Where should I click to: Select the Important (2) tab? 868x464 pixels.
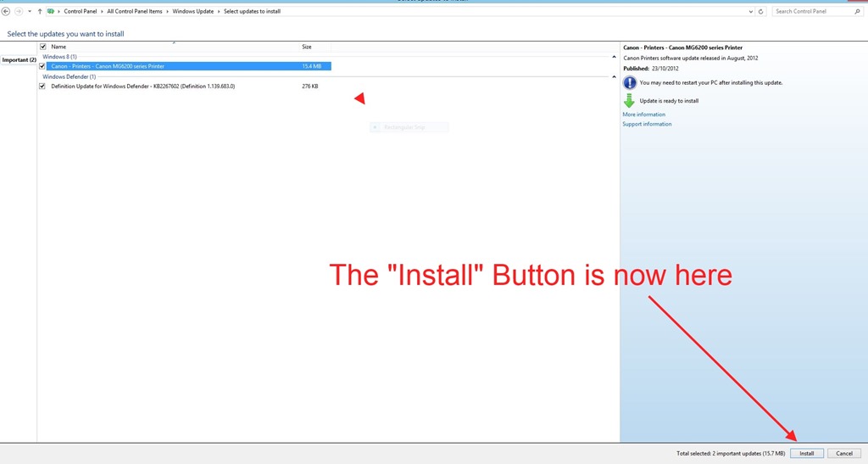(19, 59)
